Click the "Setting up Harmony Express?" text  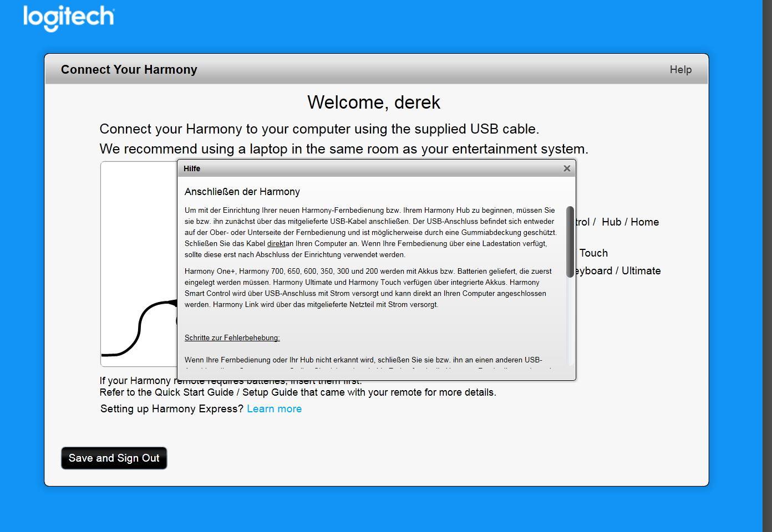tap(172, 409)
